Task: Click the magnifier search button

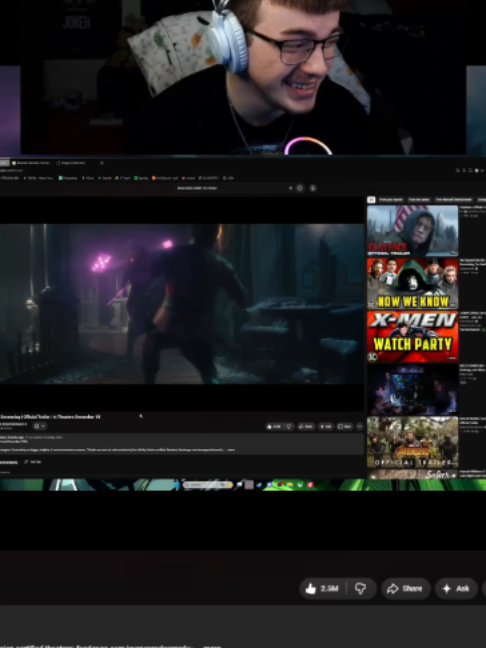Action: pyautogui.click(x=300, y=188)
